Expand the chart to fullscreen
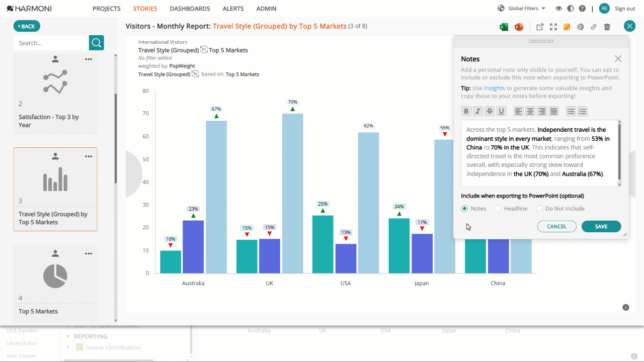Screen dimensions: 644x362 tap(553, 27)
